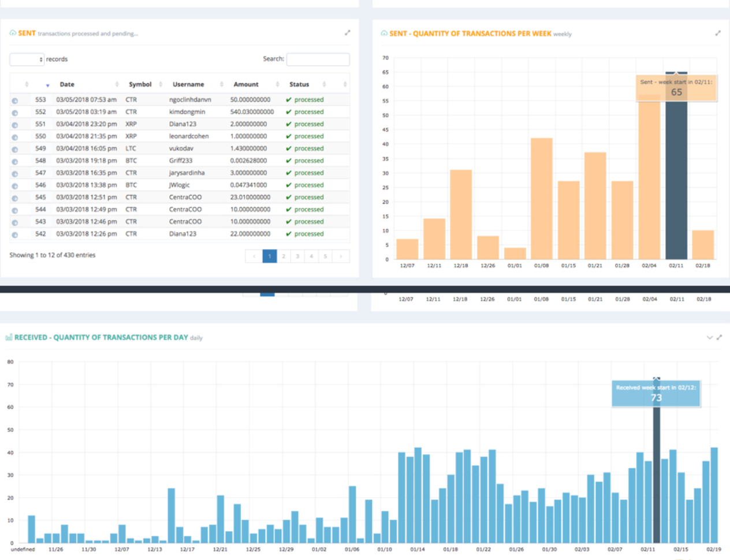Viewport: 730px width, 560px height.
Task: Go to page 2 of results
Action: click(x=284, y=256)
